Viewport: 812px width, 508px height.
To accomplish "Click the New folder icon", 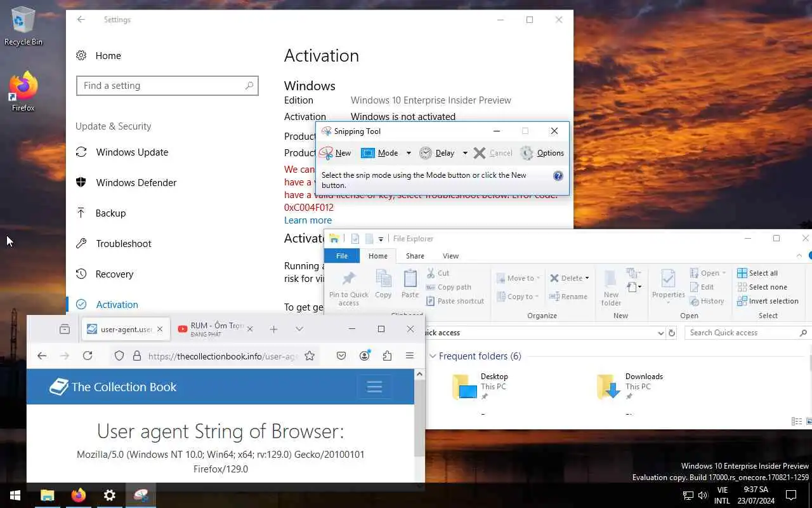I will (611, 288).
